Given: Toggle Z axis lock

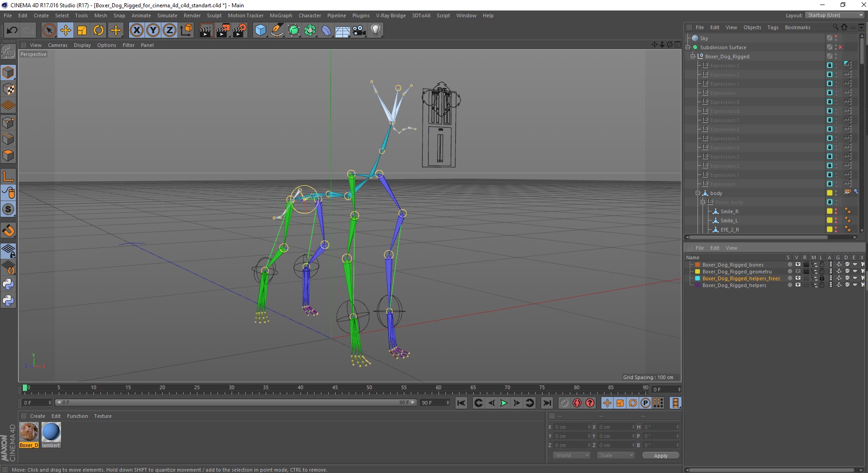Looking at the screenshot, I should click(170, 31).
